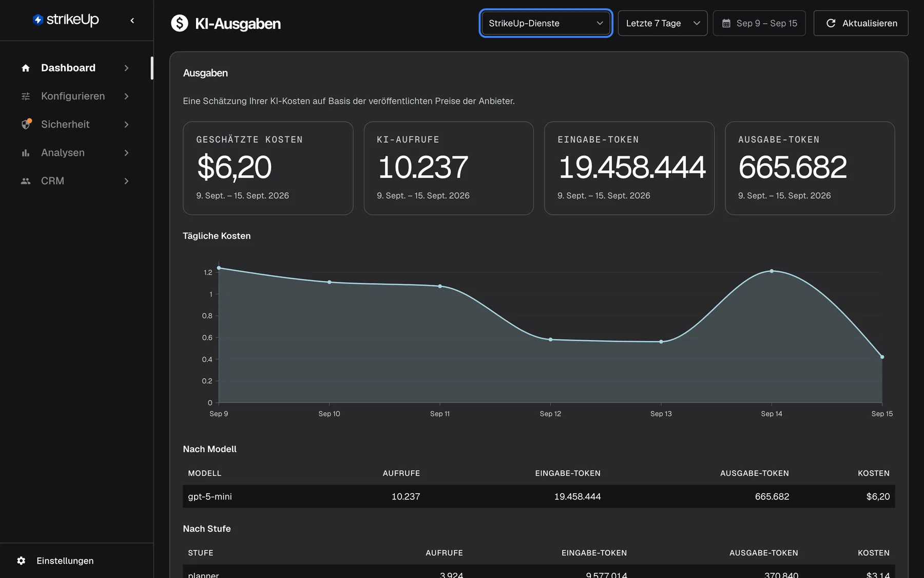Open the Konfigurieren menu item

(75, 96)
